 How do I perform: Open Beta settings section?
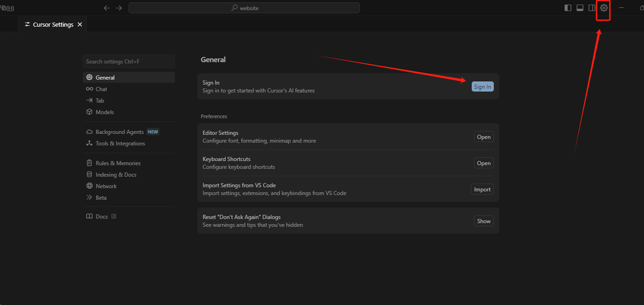click(129, 197)
